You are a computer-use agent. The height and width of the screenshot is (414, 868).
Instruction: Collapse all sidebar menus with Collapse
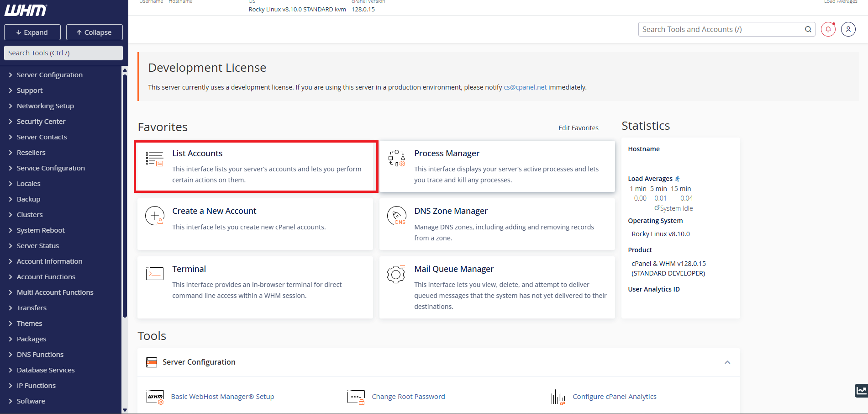[x=95, y=32]
